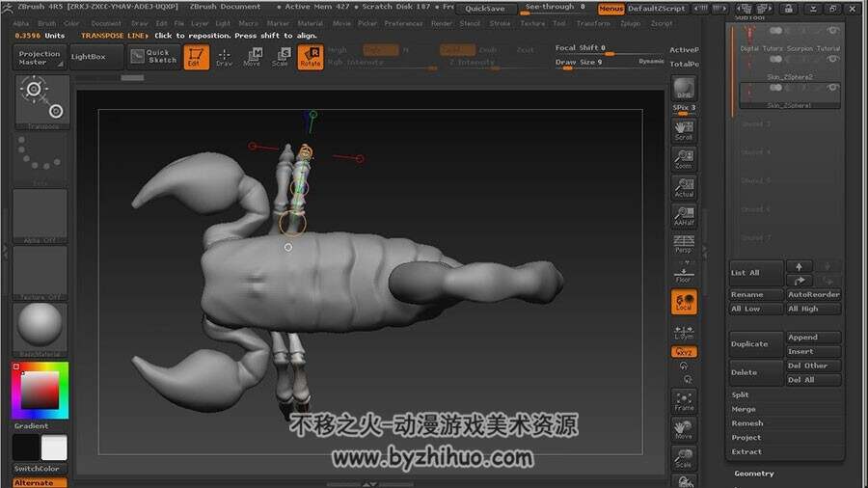This screenshot has width=868, height=488.
Task: Switch to the Move transpose tool
Action: (x=253, y=57)
